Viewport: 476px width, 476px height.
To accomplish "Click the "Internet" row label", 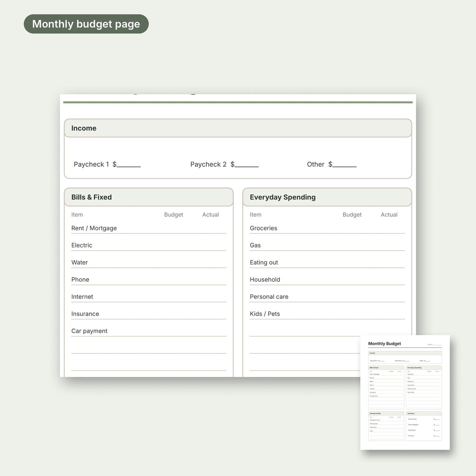I will [82, 297].
